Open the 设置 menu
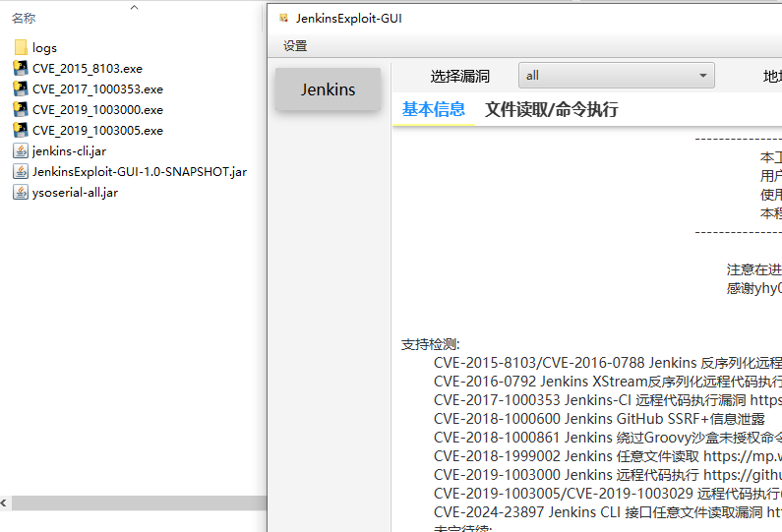Viewport: 782px width, 532px height. pos(295,46)
